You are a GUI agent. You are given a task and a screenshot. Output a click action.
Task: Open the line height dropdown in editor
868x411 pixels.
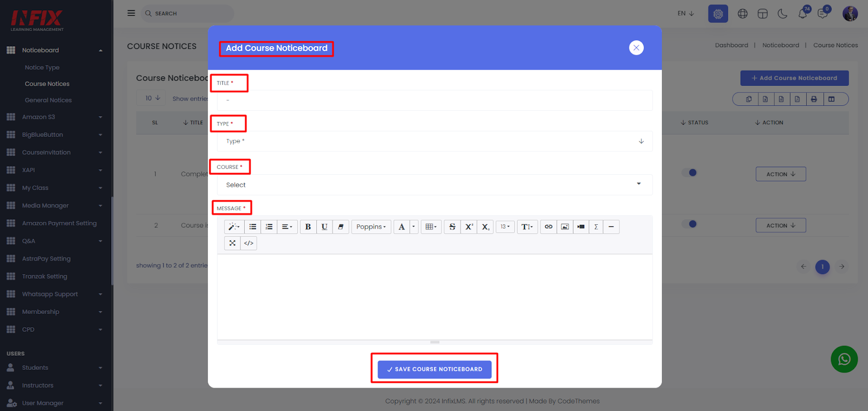click(x=527, y=227)
